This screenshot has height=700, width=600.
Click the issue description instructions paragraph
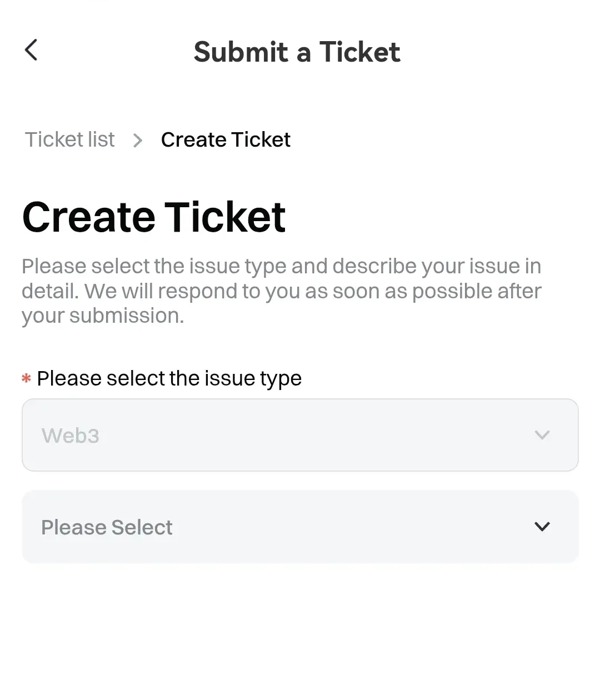click(x=281, y=291)
